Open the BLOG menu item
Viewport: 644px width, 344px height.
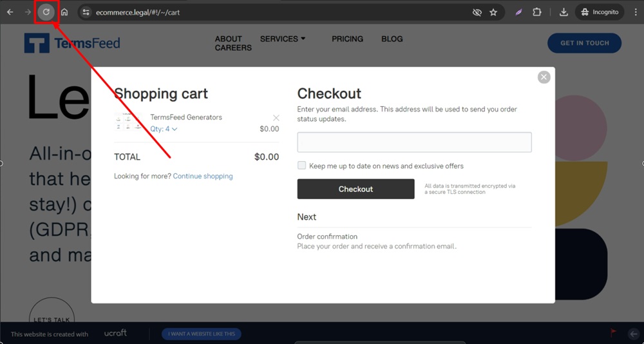(x=392, y=39)
